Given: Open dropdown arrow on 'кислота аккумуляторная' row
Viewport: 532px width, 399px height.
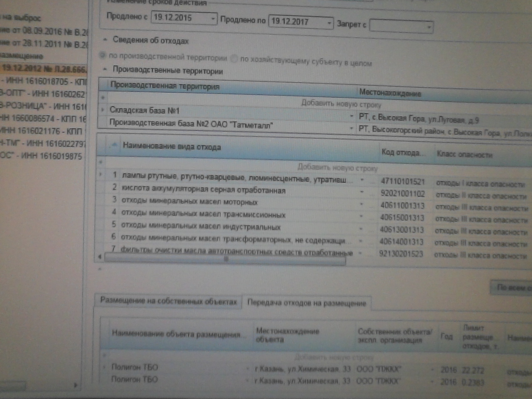Looking at the screenshot, I should point(362,192).
